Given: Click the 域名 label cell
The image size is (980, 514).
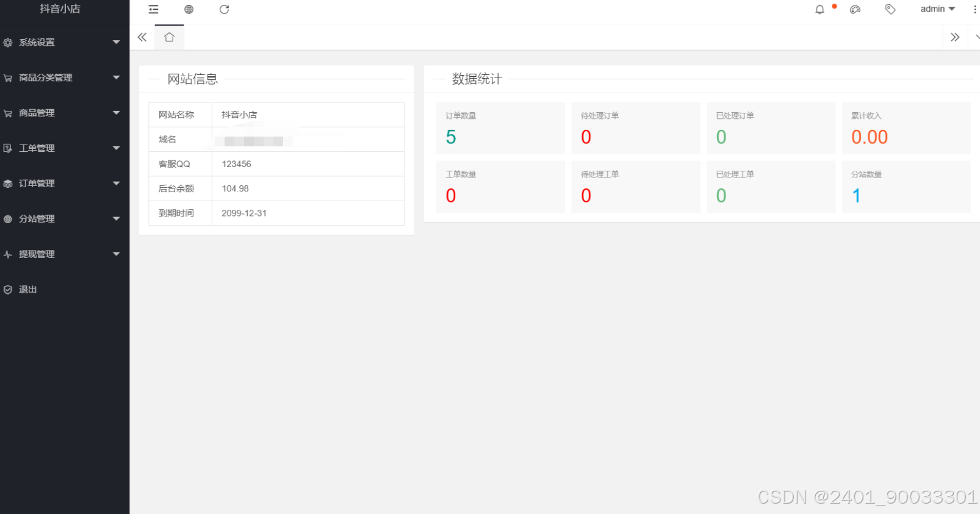Looking at the screenshot, I should [181, 140].
